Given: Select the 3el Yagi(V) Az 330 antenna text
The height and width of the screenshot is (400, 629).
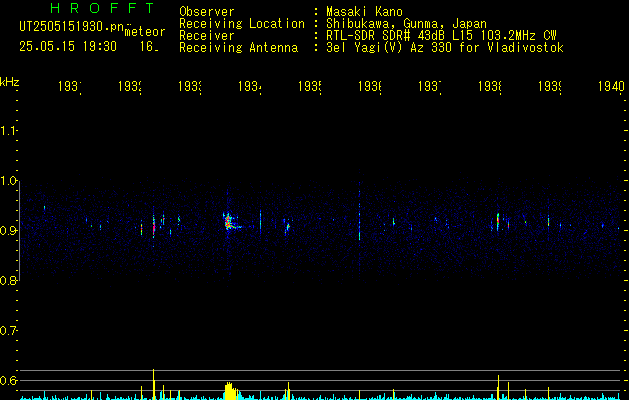Looking at the screenshot, I should click(445, 48).
